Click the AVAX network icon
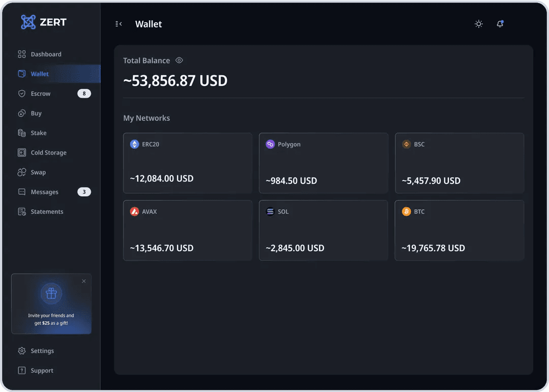The height and width of the screenshot is (392, 549). click(134, 212)
